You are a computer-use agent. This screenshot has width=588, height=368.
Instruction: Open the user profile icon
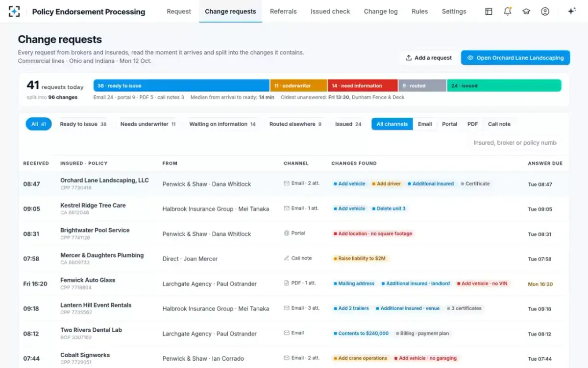coord(545,11)
